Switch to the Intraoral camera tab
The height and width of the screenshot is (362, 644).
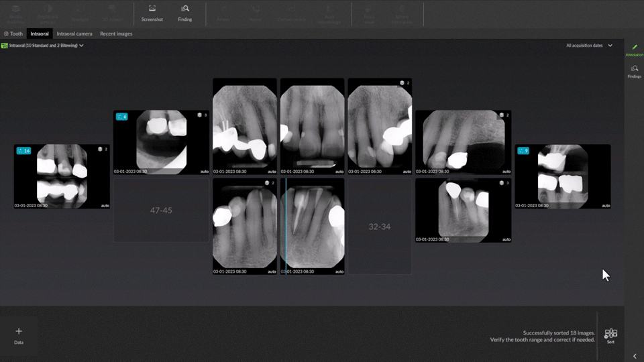pos(74,34)
